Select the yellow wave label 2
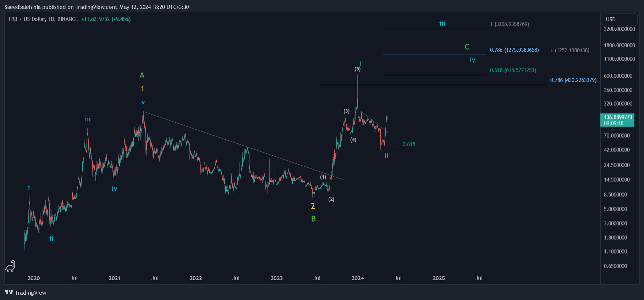This screenshot has height=300, width=644. click(x=313, y=206)
